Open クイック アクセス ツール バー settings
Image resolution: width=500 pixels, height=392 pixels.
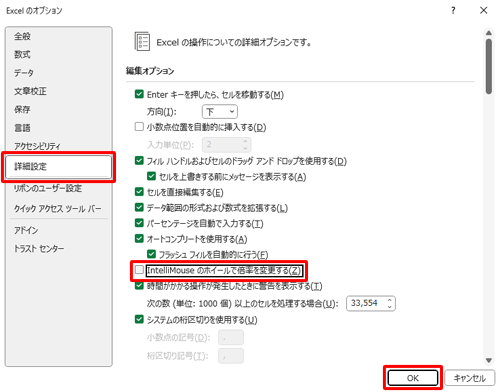click(x=57, y=209)
